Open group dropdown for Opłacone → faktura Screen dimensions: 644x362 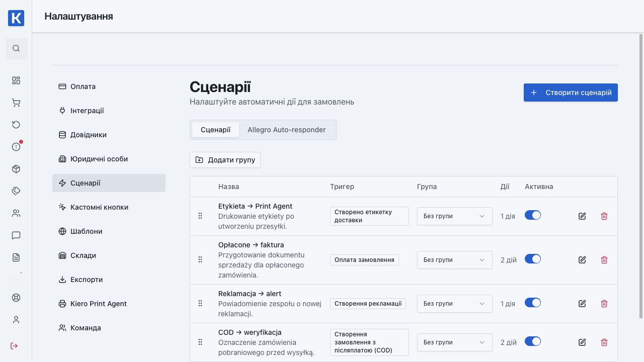[455, 260]
